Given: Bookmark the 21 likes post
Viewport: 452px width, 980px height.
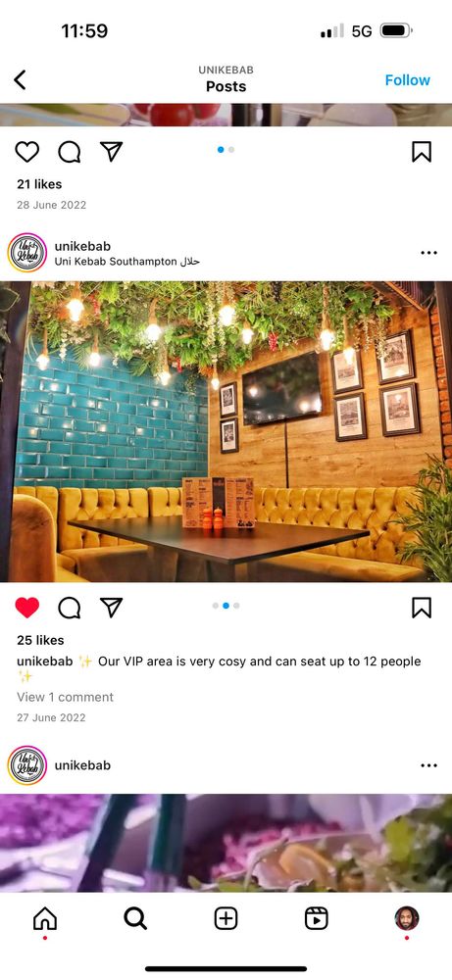Looking at the screenshot, I should pyautogui.click(x=422, y=151).
